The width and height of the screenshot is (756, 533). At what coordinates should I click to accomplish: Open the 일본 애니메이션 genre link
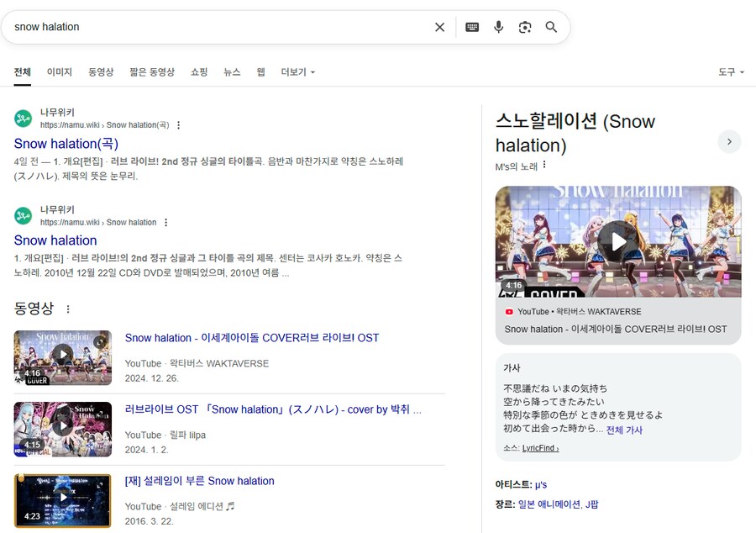pyautogui.click(x=549, y=504)
